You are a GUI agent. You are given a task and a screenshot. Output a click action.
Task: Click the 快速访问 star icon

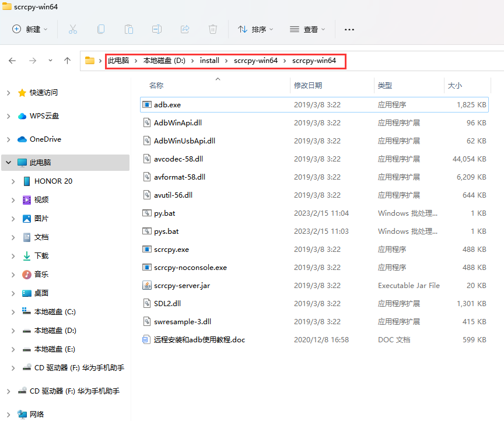click(x=22, y=93)
